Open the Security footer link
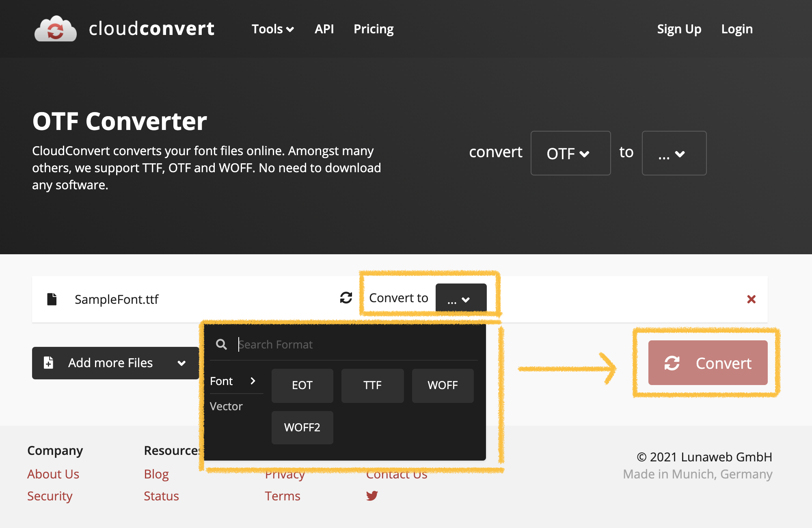Screen dimensions: 812x528 coord(50,496)
